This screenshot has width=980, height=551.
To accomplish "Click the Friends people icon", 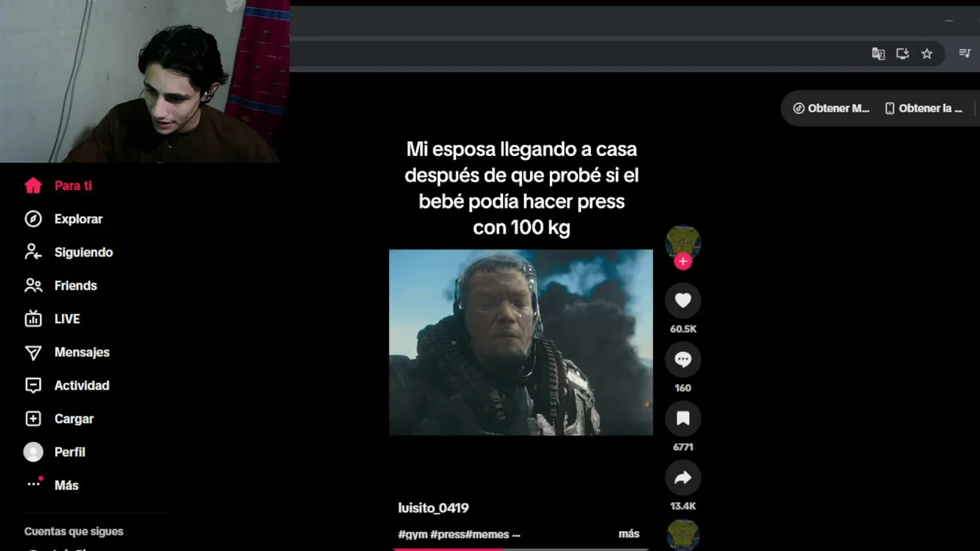I will 33,285.
